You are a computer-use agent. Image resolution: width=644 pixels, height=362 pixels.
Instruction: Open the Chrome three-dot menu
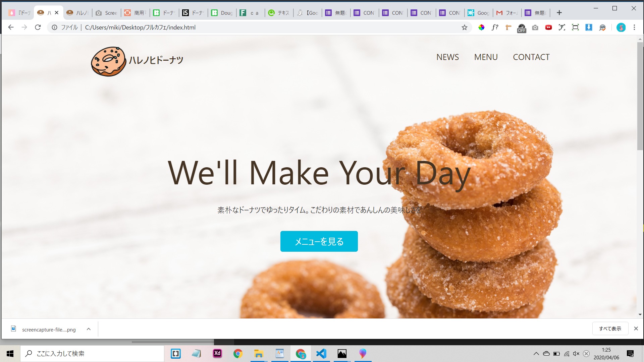(x=634, y=27)
